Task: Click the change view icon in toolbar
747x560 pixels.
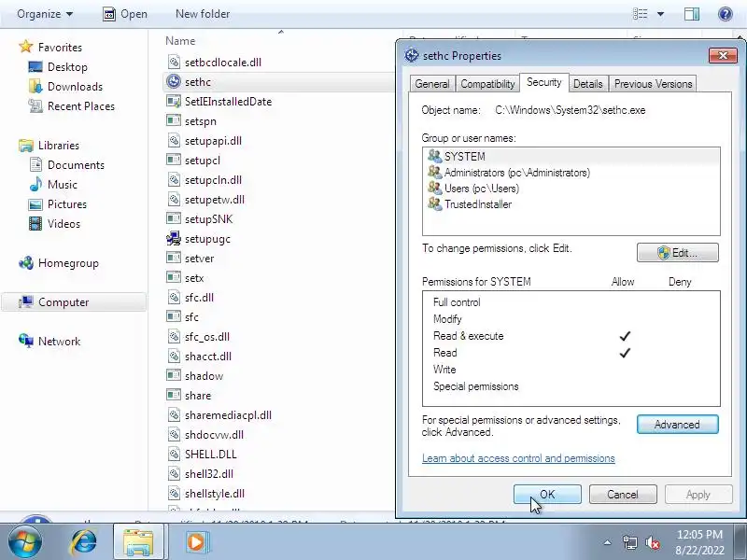Action: 640,14
